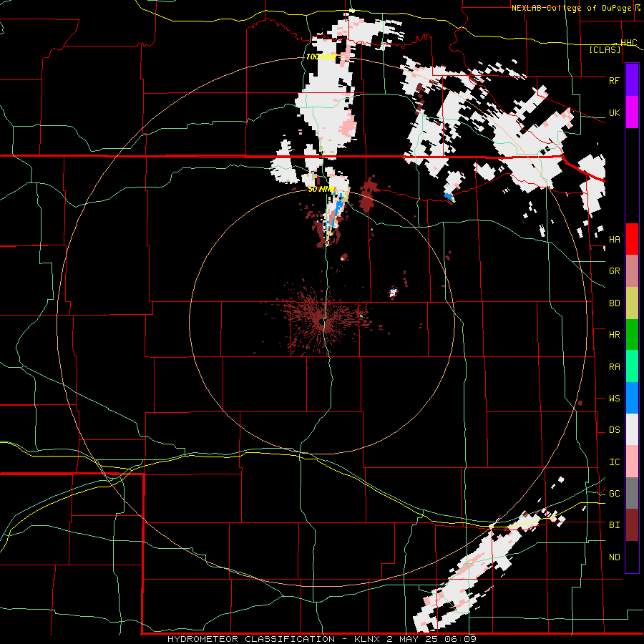Image resolution: width=644 pixels, height=644 pixels.
Task: Click the RA light green legend swatch
Action: point(632,366)
